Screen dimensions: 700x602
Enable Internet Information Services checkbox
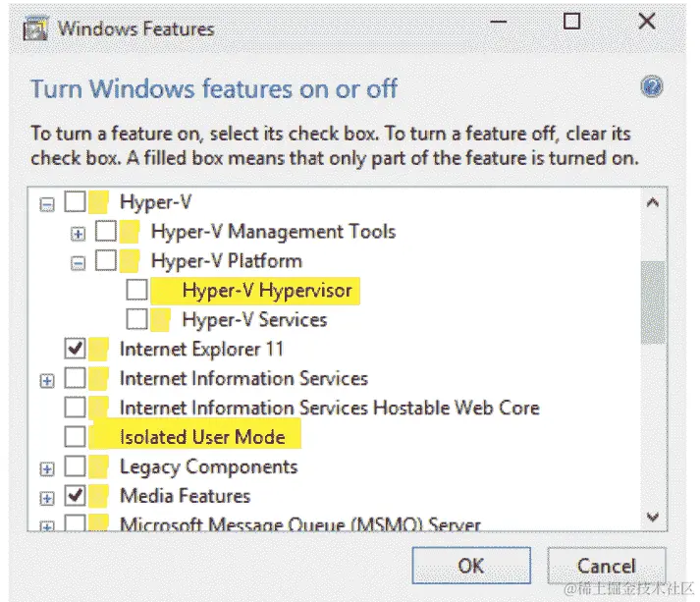coord(75,378)
